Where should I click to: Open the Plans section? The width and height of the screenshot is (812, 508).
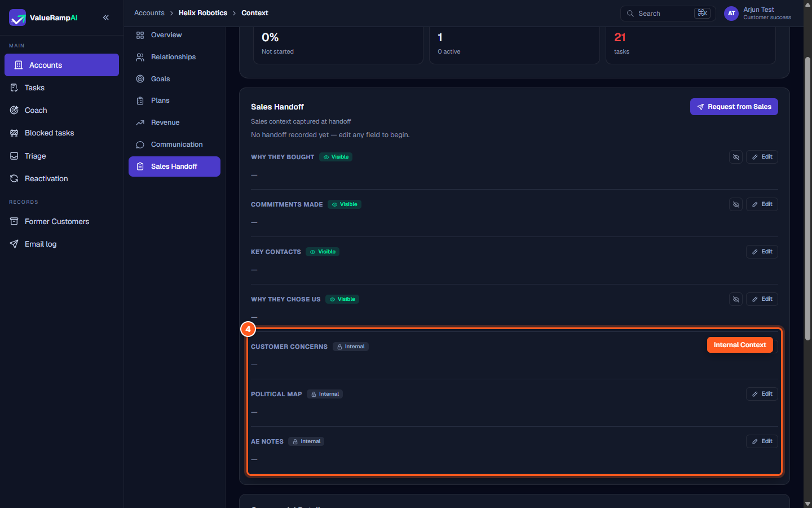tap(174, 100)
